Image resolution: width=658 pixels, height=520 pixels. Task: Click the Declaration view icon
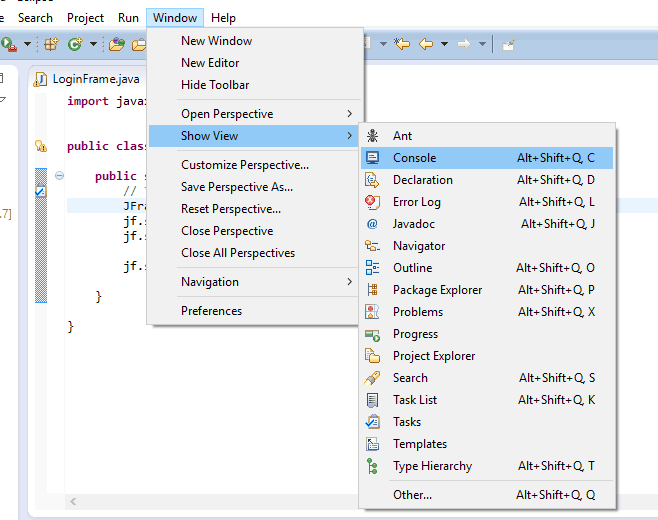pyautogui.click(x=372, y=180)
